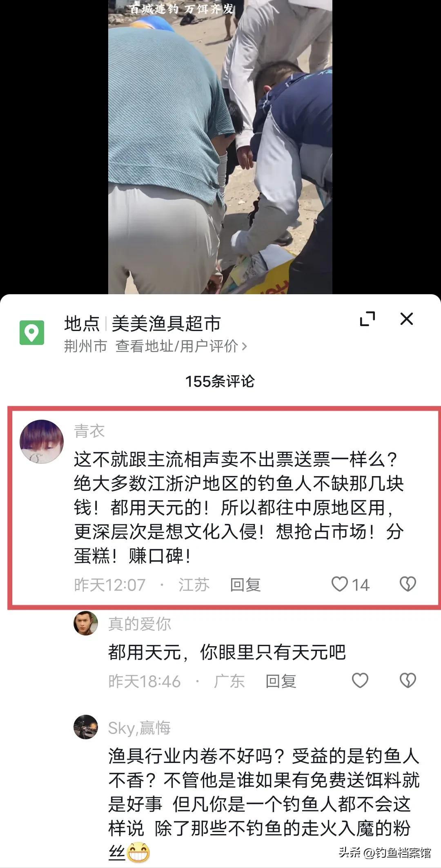Close the comments panel
Viewport: 441px width, 868px height.
tap(407, 319)
